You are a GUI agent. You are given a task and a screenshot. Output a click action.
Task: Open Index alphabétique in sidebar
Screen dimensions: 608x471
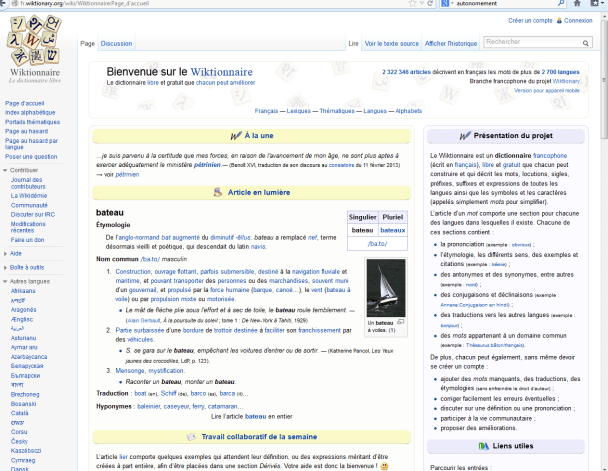click(30, 112)
